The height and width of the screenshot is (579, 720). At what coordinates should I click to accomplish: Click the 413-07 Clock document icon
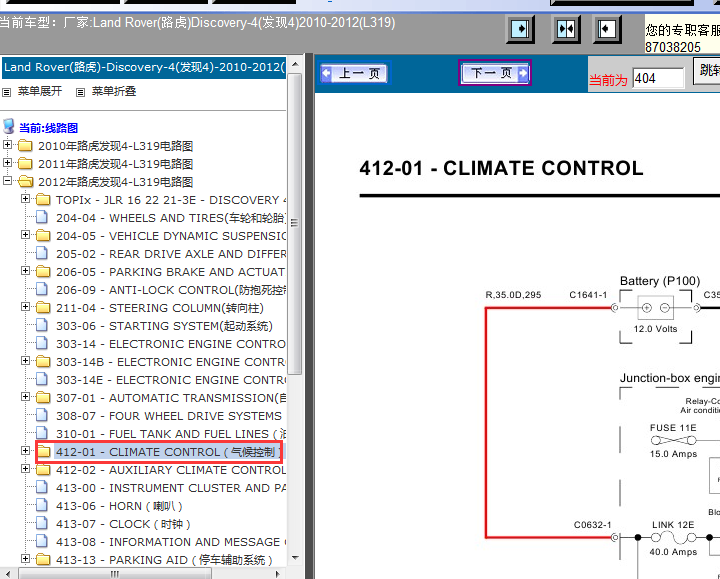tap(42, 523)
